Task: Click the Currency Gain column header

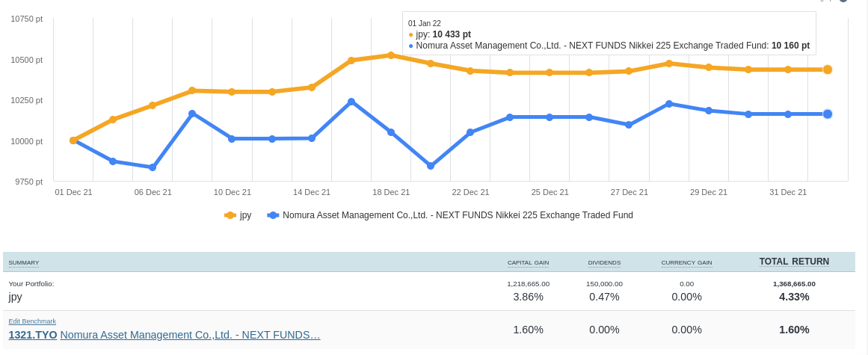Action: pyautogui.click(x=686, y=262)
